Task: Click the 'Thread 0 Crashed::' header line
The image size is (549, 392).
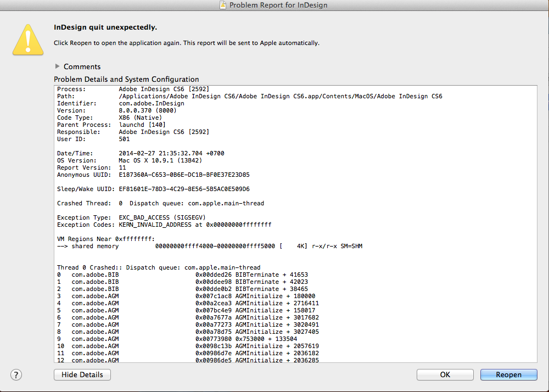Action: point(159,267)
